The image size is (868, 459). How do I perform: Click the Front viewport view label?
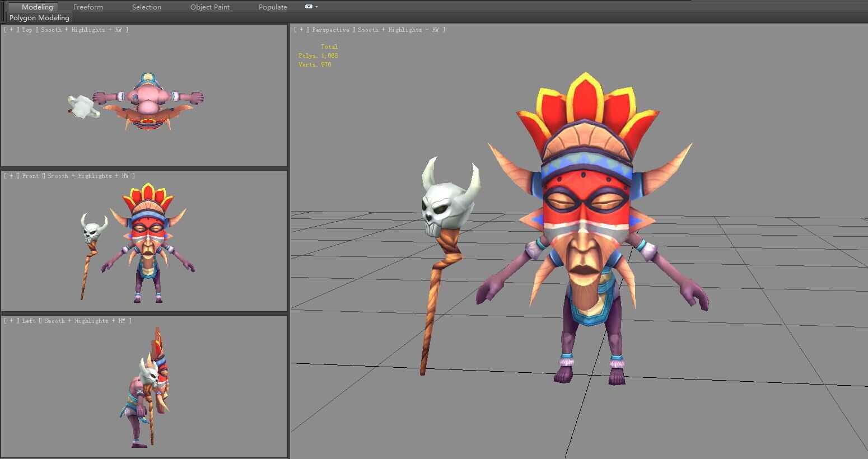[30, 176]
